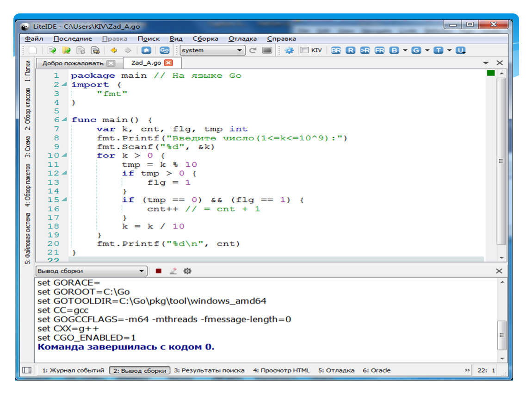Click the >R run terminal icon

pos(365,50)
